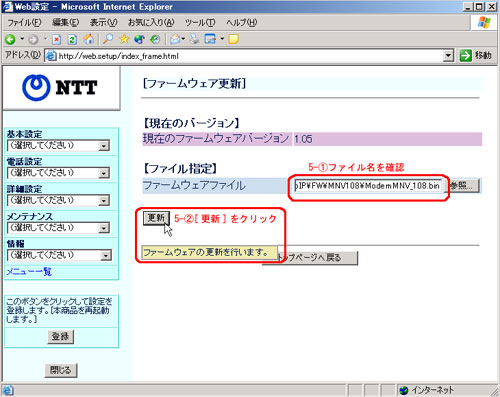Expand the メンテナンス dropdown

[104, 228]
